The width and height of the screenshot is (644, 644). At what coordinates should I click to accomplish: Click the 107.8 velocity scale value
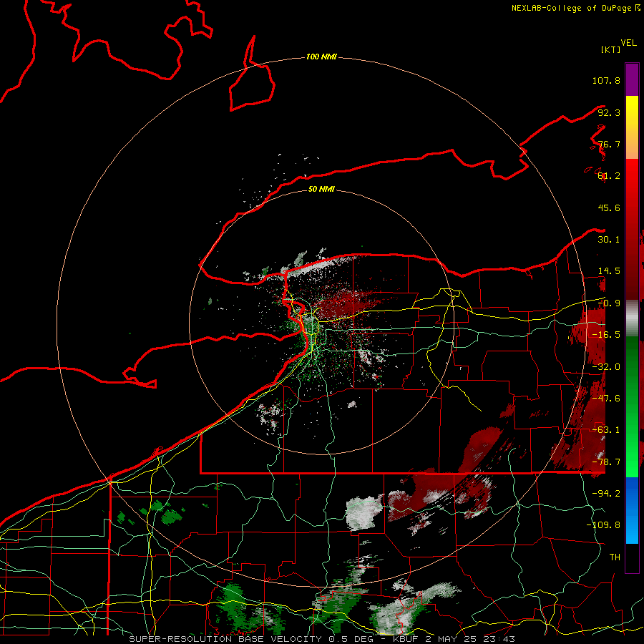coord(606,80)
